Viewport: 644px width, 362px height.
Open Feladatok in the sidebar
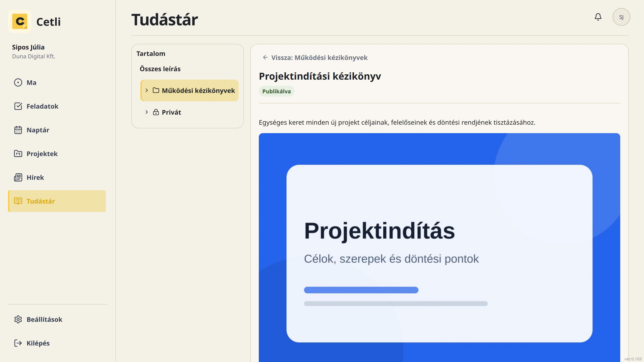[57, 106]
